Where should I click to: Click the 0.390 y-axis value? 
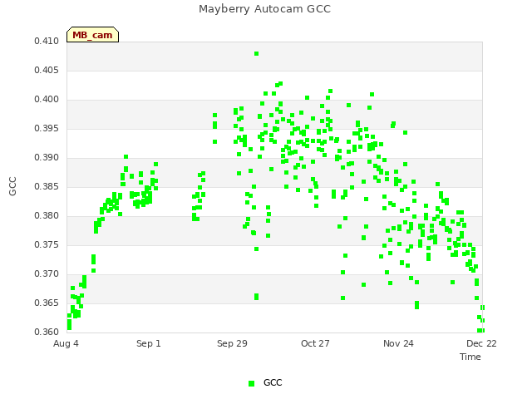pyautogui.click(x=47, y=158)
